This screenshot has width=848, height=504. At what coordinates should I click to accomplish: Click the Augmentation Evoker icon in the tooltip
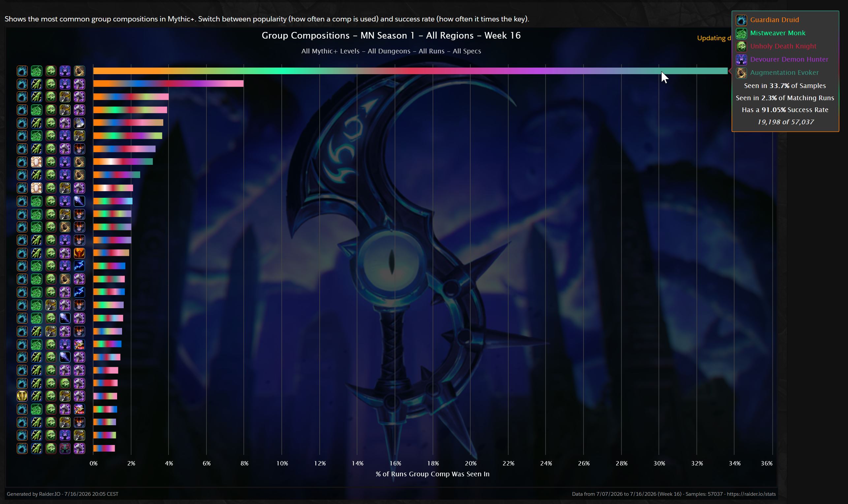741,73
